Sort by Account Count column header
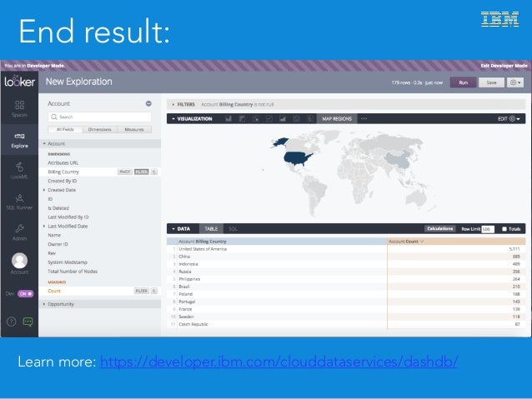 456,242
